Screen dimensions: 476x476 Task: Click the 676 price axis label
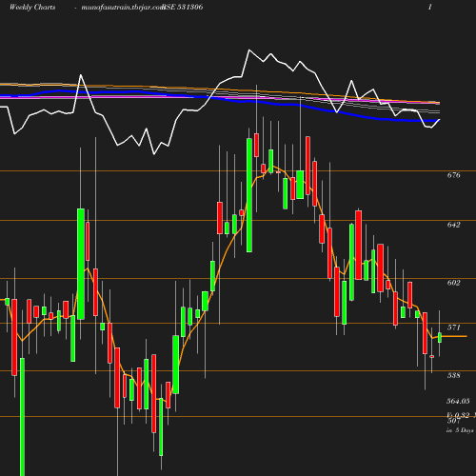tap(453, 175)
